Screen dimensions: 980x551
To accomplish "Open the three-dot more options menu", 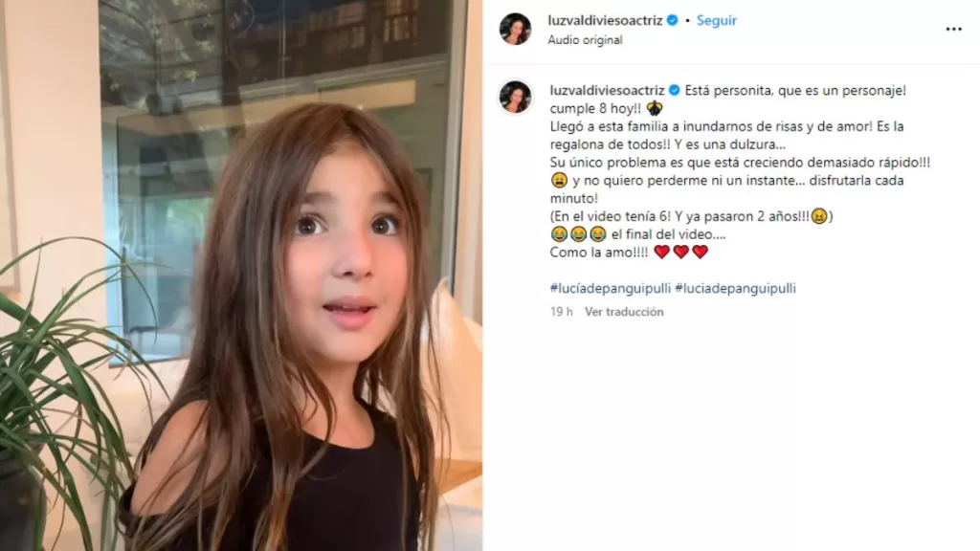I will click(953, 29).
